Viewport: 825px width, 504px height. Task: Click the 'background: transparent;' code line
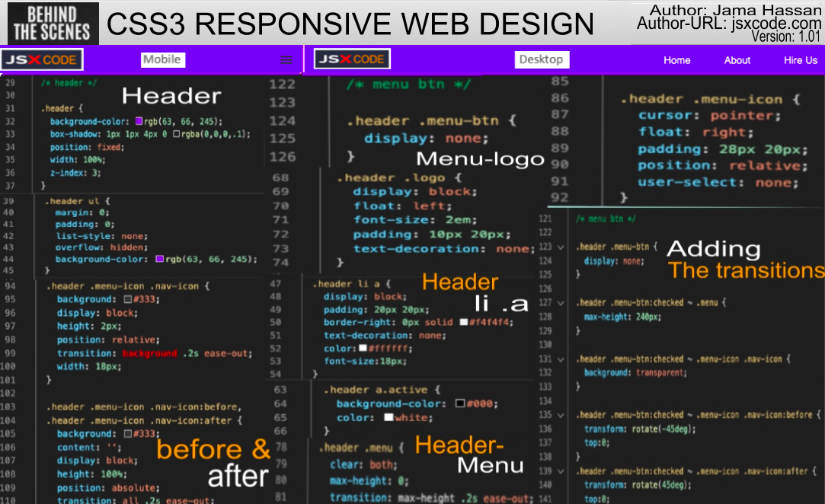click(x=635, y=373)
